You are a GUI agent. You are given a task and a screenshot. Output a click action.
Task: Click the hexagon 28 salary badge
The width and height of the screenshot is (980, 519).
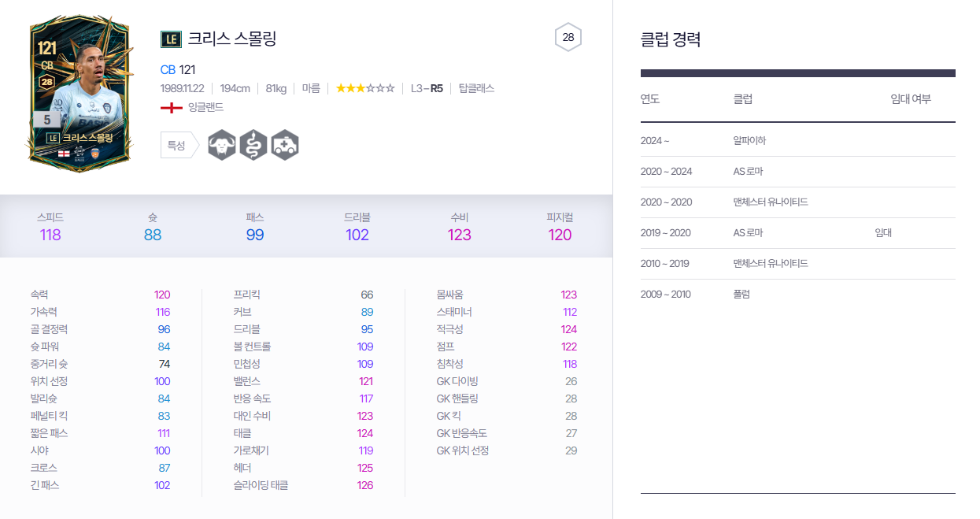pos(568,37)
